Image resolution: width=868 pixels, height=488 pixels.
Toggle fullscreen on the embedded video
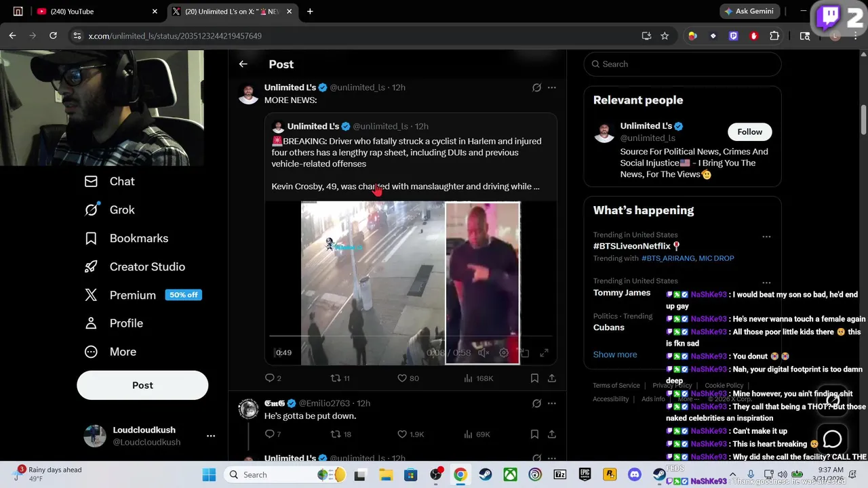click(544, 352)
